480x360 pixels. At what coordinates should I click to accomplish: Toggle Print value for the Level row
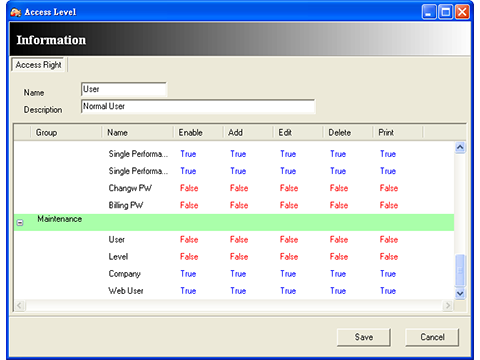point(389,257)
